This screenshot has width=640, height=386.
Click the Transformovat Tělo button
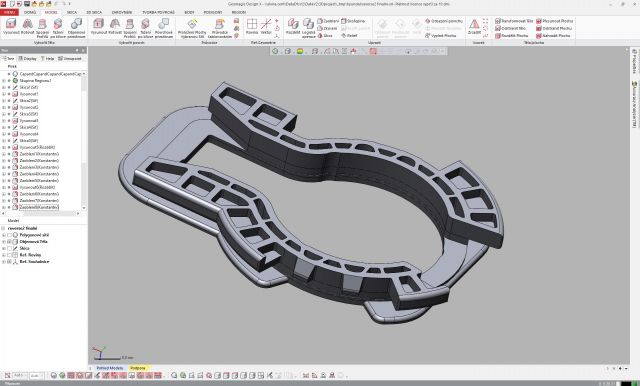click(x=514, y=21)
